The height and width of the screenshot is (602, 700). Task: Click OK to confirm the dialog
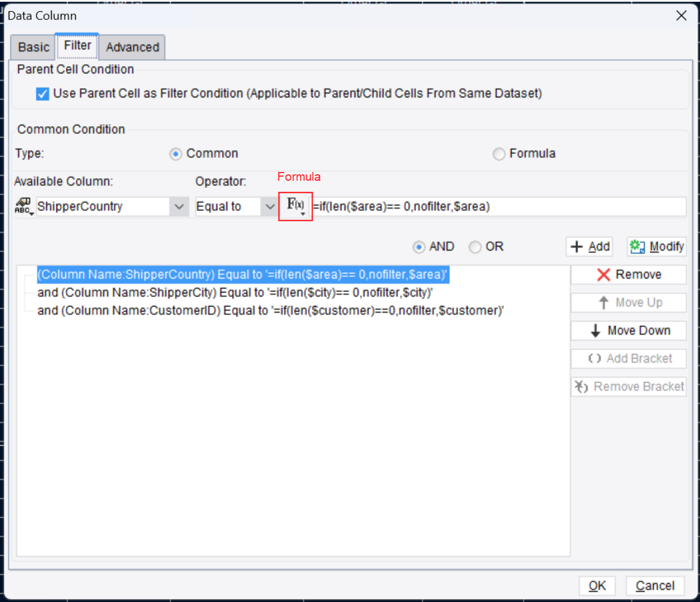597,586
